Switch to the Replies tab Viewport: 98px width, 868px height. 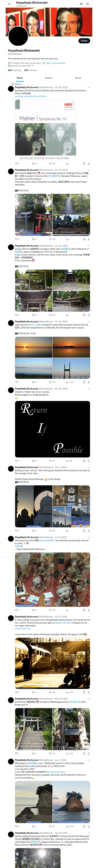click(49, 78)
